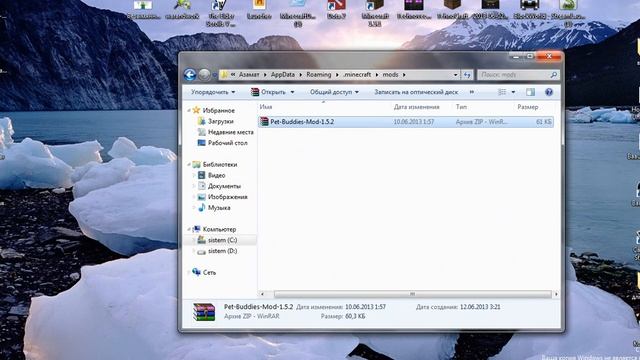Refresh the mods folder view
Screen dimensions: 640x360
click(467, 75)
